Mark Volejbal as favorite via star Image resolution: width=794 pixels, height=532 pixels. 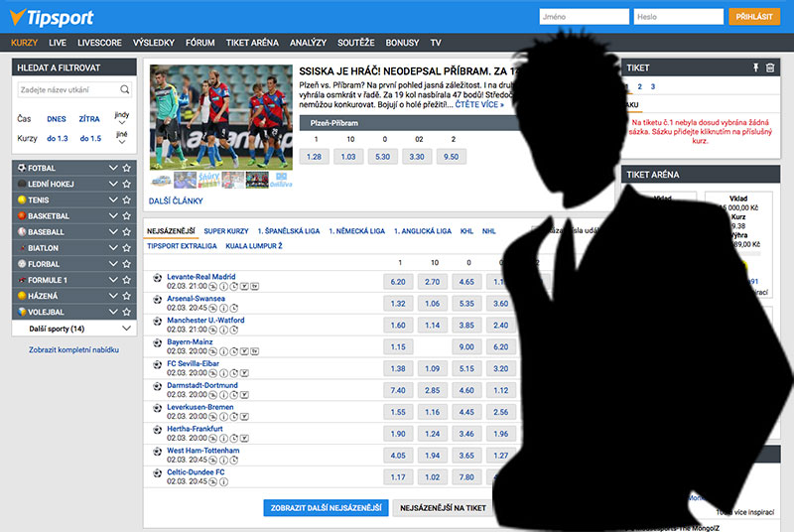tap(126, 312)
